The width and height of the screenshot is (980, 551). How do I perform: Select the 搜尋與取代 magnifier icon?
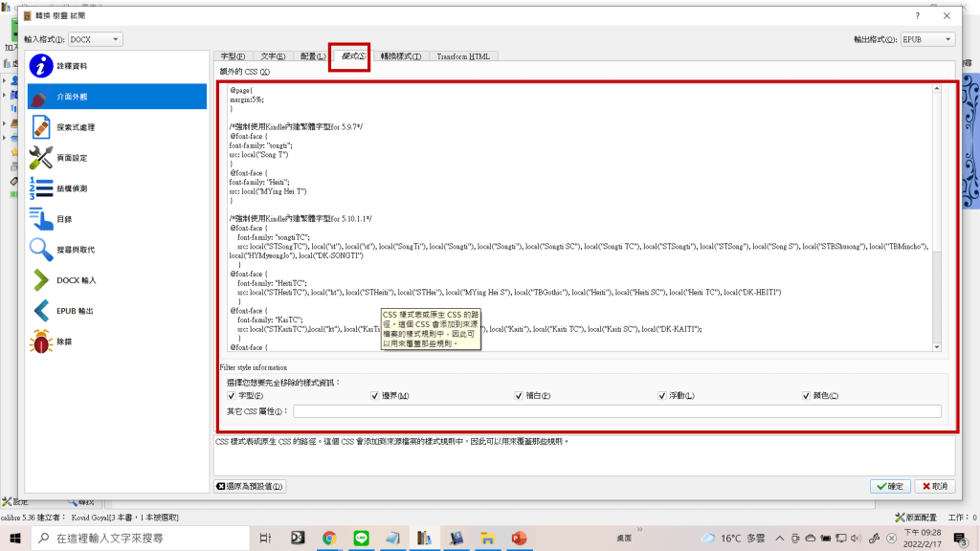point(41,250)
